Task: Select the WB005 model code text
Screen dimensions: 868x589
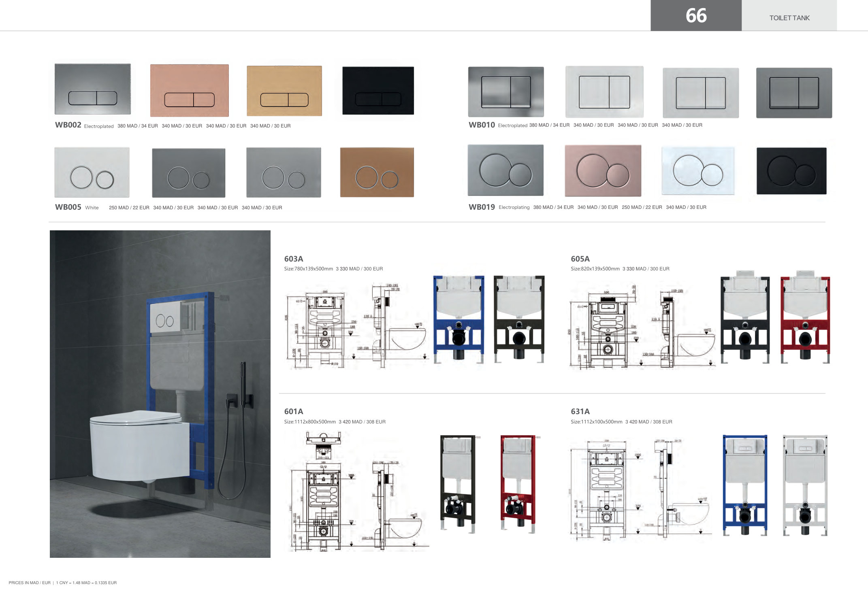Action: pos(68,207)
